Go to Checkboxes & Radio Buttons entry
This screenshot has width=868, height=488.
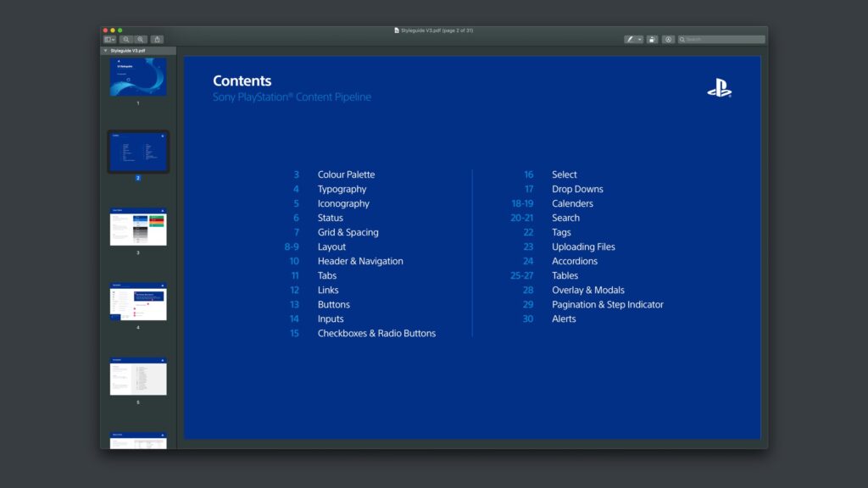(x=376, y=333)
